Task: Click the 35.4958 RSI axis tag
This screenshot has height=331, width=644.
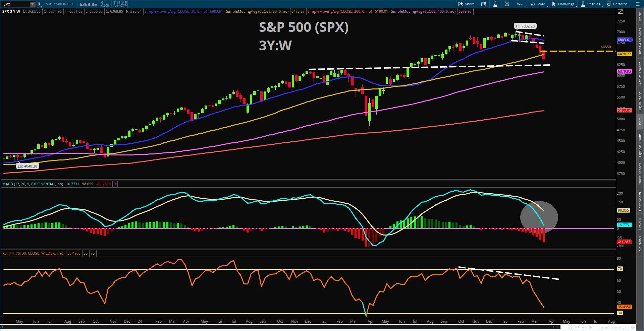Action: pos(624,307)
